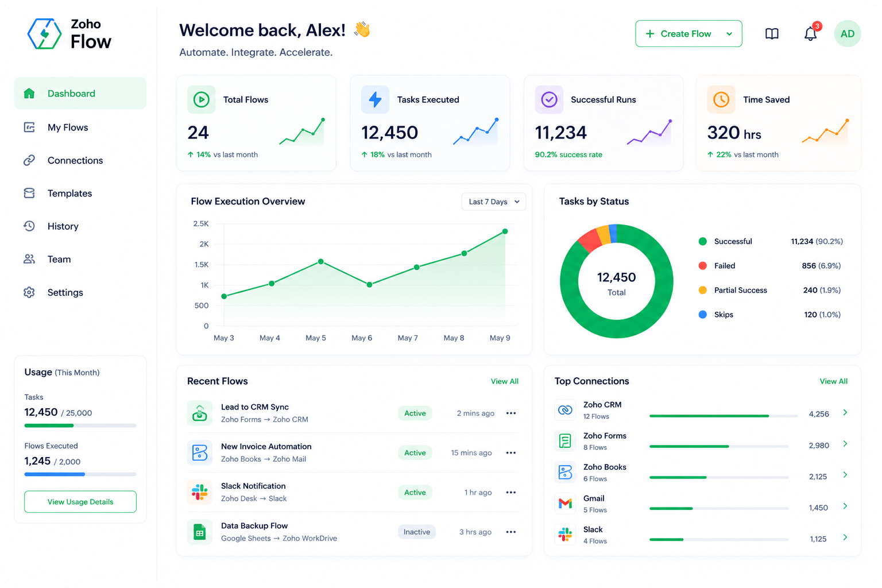Click the Zoho Flow logo
882x588 pixels.
pos(69,34)
